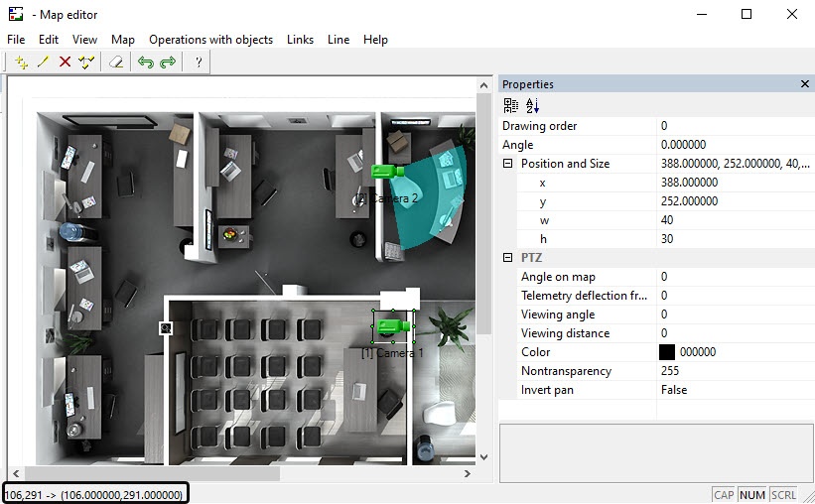Viewport: 815px width, 504px height.
Task: Collapse the PTZ property group
Action: pos(508,258)
